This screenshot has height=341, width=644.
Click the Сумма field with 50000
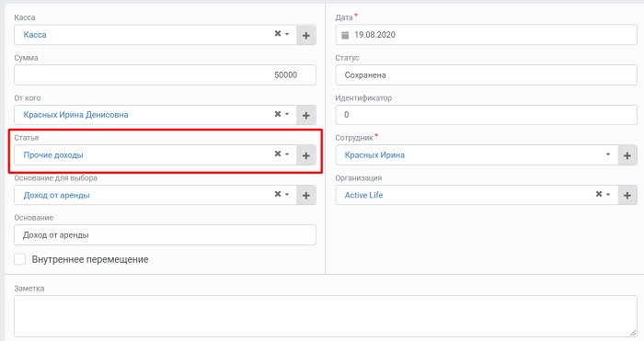pos(165,75)
